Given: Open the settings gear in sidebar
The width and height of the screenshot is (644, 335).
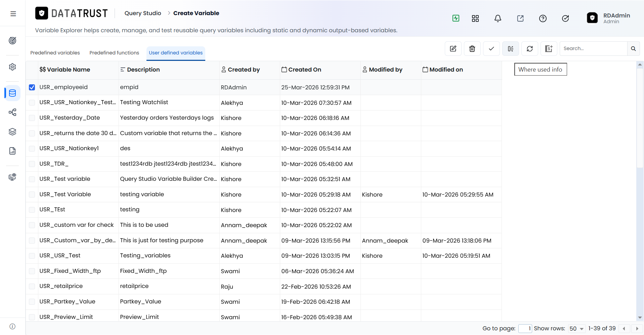Looking at the screenshot, I should [12, 67].
